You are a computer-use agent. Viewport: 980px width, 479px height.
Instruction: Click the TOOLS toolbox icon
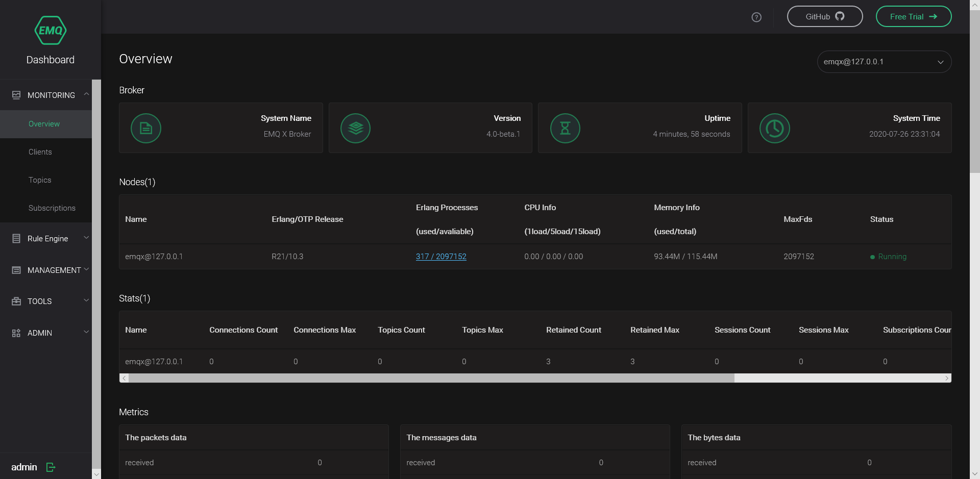16,301
